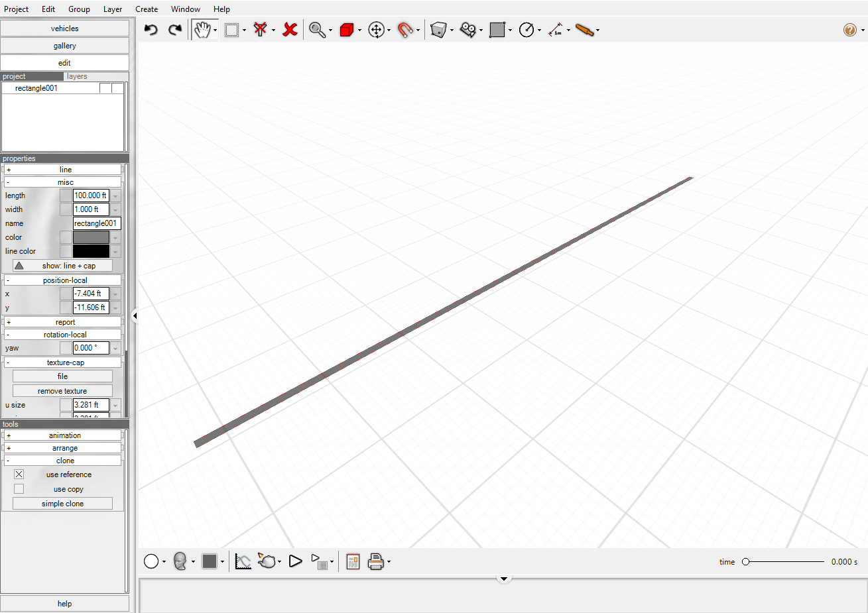
Task: Click the gray 3D box view icon
Action: [x=438, y=30]
